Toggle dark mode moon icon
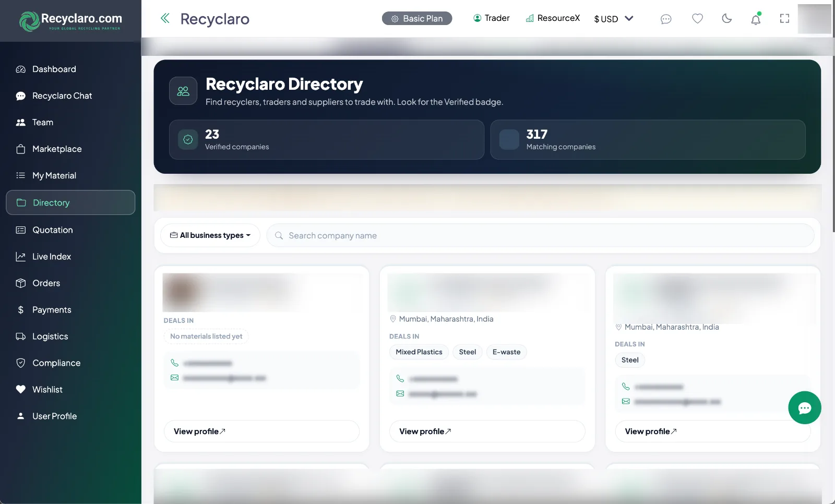This screenshot has width=835, height=504. pyautogui.click(x=726, y=19)
